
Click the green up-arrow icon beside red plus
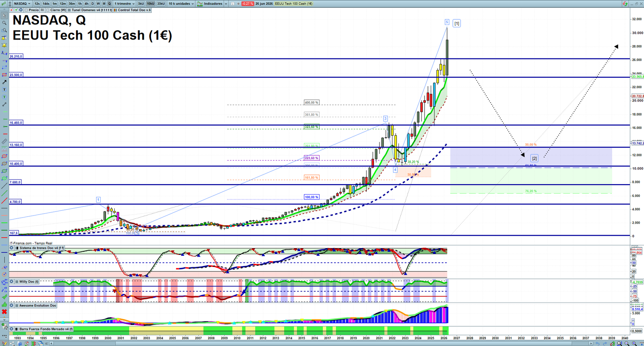[x=16, y=10]
